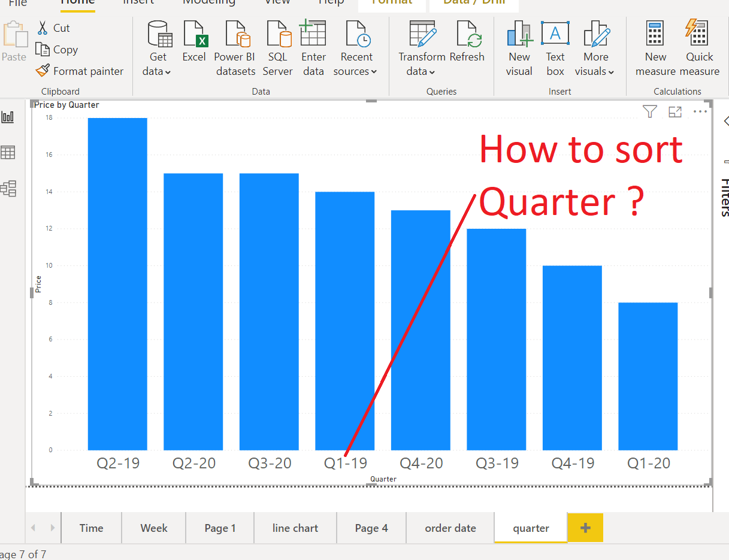Switch to Model view in left sidebar
The image size is (729, 560).
click(8, 189)
